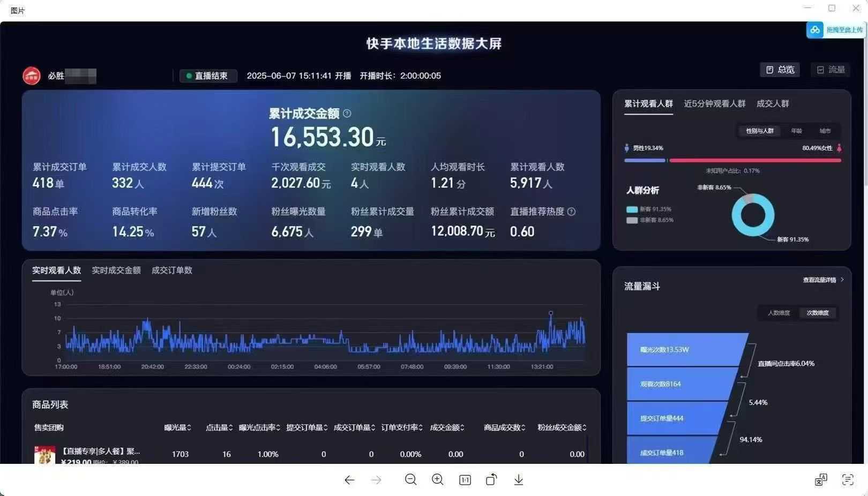868x496 pixels.
Task: Select the 实时观看人数 chart tab
Action: point(56,270)
